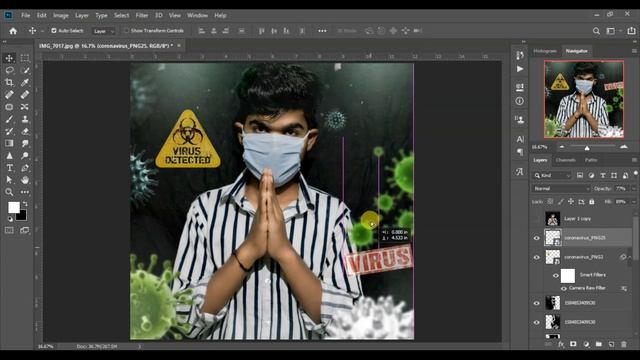
Task: Open the Fill value dropdown arrow
Action: 633,202
